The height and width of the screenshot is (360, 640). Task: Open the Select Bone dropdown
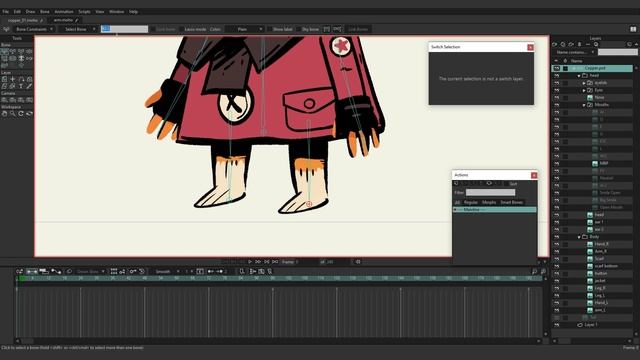(x=77, y=29)
